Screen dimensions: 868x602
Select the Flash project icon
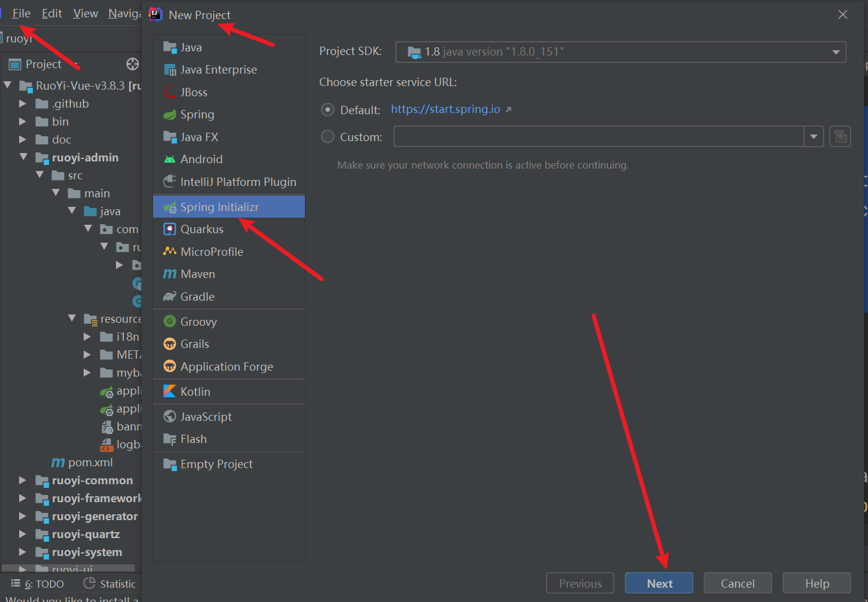[170, 439]
